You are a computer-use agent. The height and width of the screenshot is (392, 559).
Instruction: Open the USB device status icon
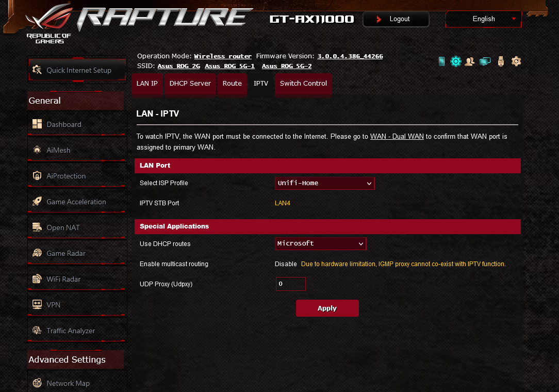[x=501, y=61]
